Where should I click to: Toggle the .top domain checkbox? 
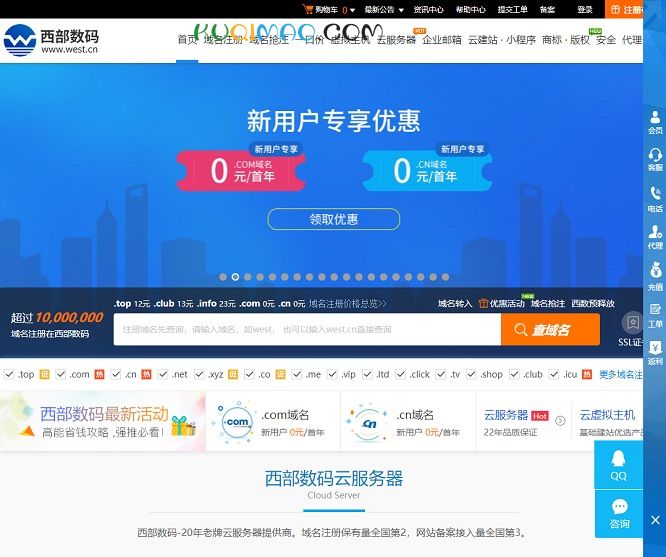(9, 374)
